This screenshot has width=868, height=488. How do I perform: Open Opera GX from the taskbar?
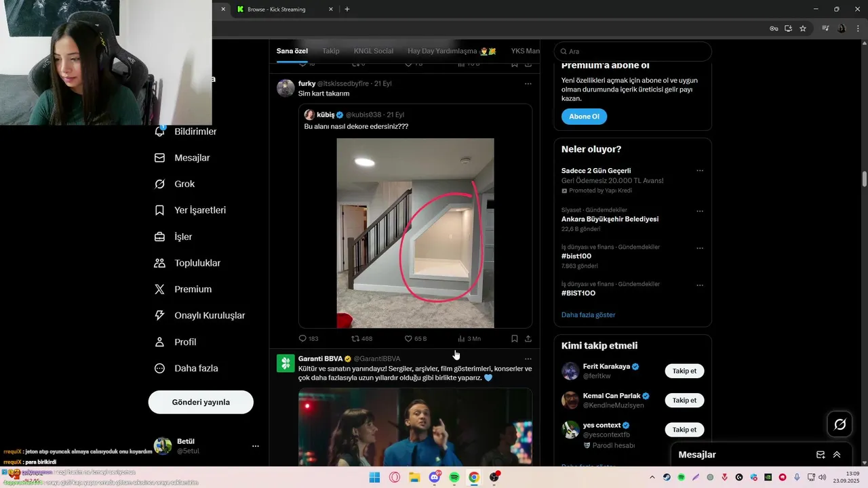(x=395, y=477)
